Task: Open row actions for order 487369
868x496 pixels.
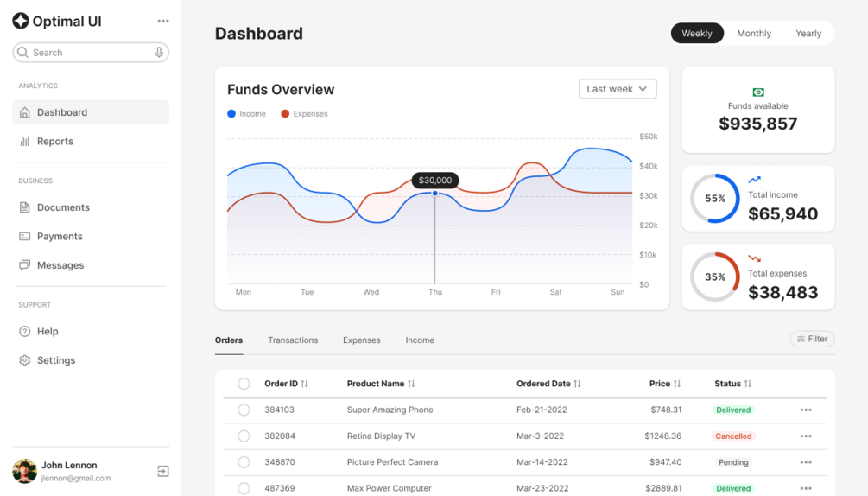Action: (x=806, y=488)
